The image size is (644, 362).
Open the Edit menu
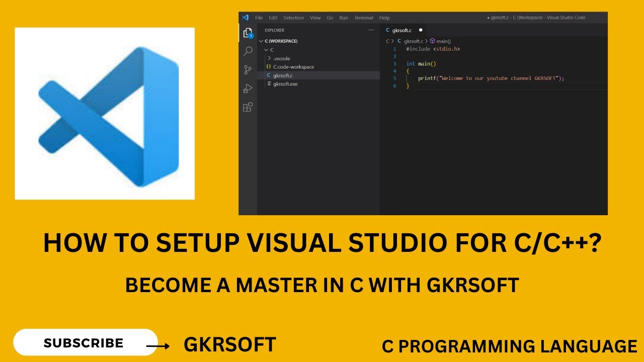pos(273,18)
